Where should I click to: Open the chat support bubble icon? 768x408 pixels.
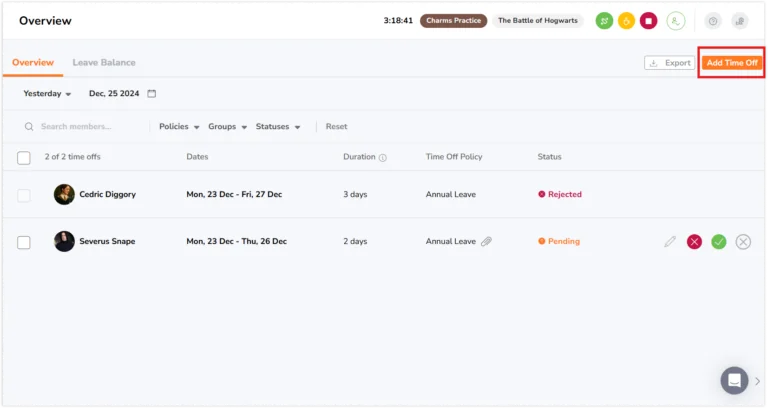coord(734,381)
